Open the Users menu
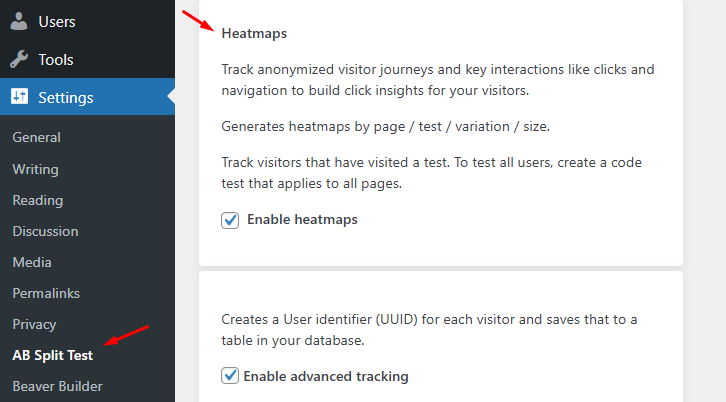This screenshot has width=726, height=402. [x=56, y=21]
